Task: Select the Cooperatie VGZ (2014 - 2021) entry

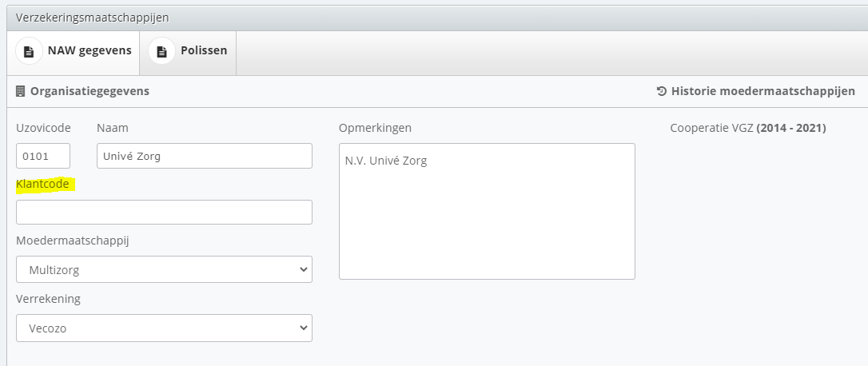Action: (x=747, y=128)
